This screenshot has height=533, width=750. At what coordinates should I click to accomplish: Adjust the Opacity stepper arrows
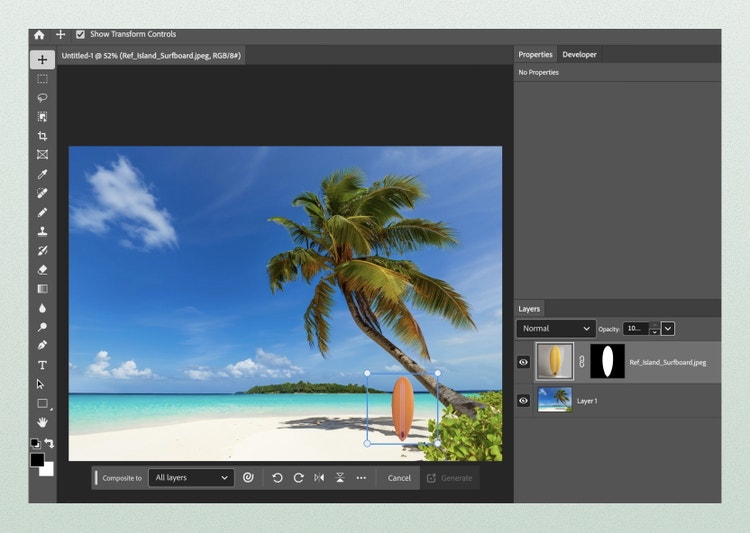click(654, 329)
